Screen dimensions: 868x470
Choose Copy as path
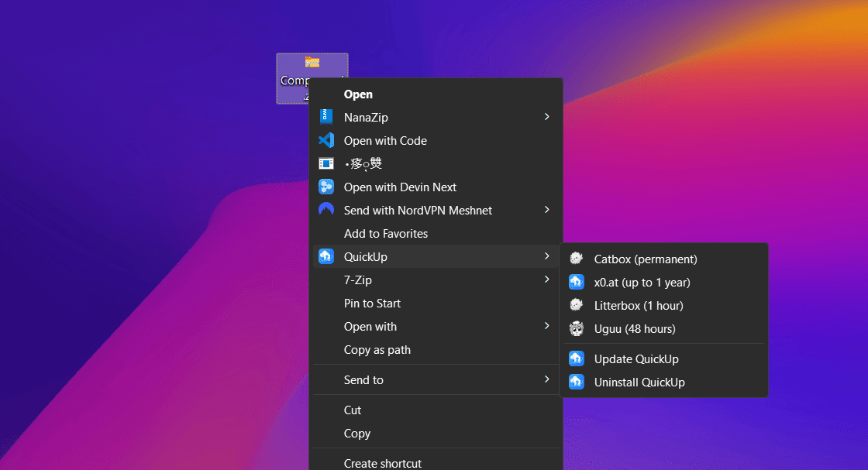pyautogui.click(x=436, y=349)
